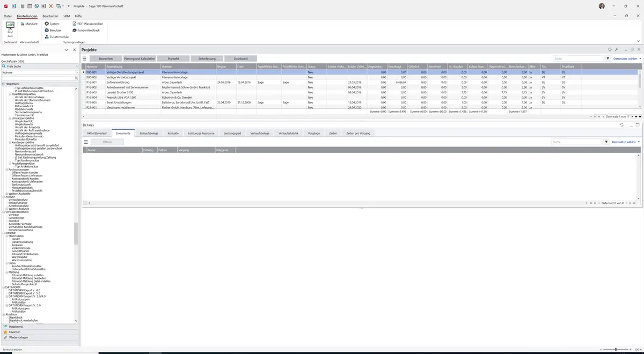
Task: Click the filter icon beside Details search
Action: point(606,142)
